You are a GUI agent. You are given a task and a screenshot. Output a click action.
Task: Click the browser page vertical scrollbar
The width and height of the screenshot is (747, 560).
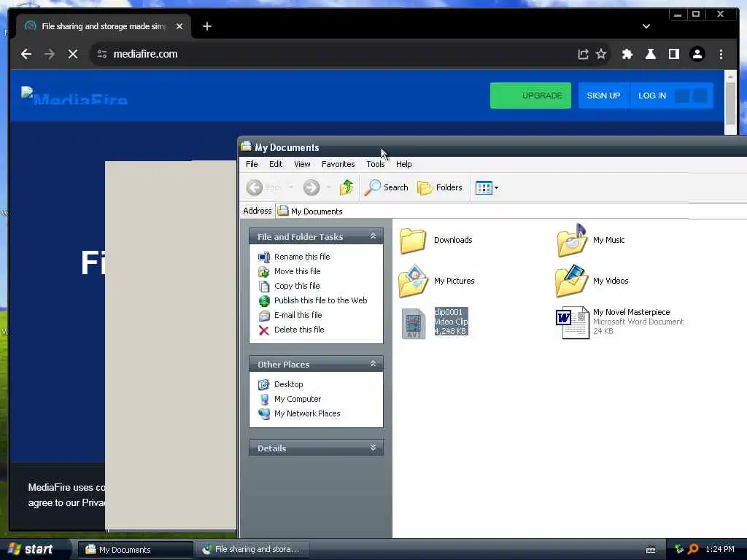click(x=730, y=102)
